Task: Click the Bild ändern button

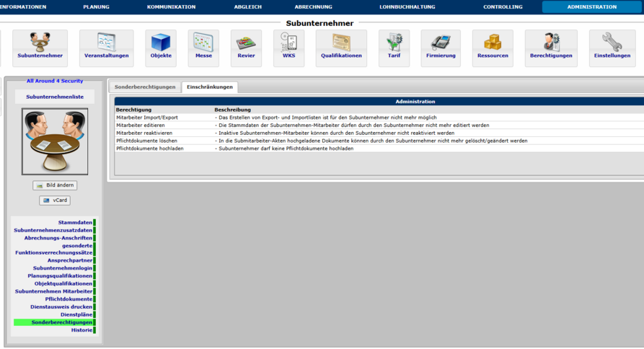Action: pyautogui.click(x=55, y=185)
